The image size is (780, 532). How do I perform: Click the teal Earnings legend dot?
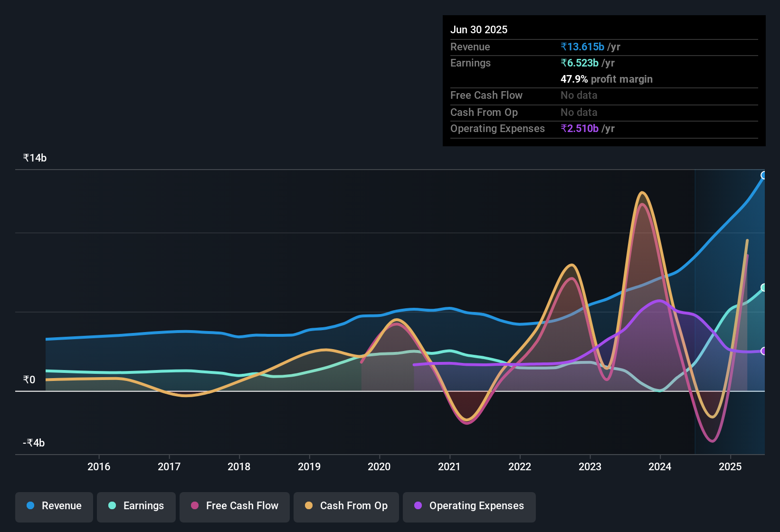click(x=112, y=506)
